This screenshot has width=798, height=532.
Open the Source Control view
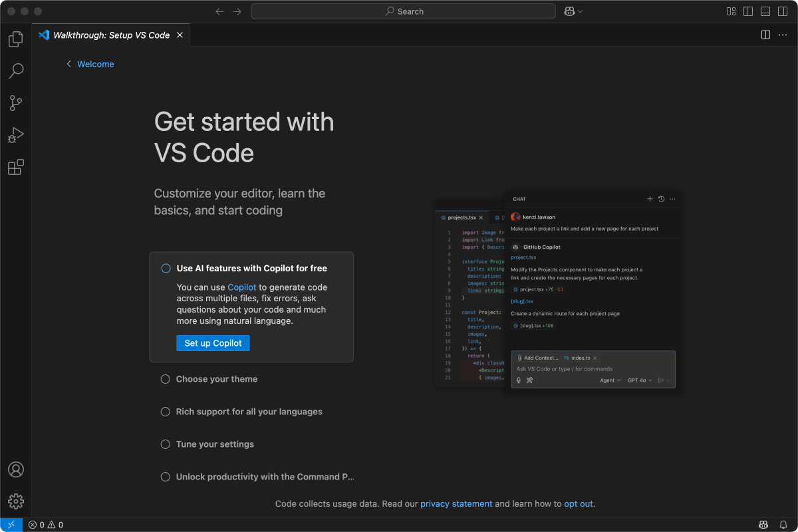(x=15, y=103)
